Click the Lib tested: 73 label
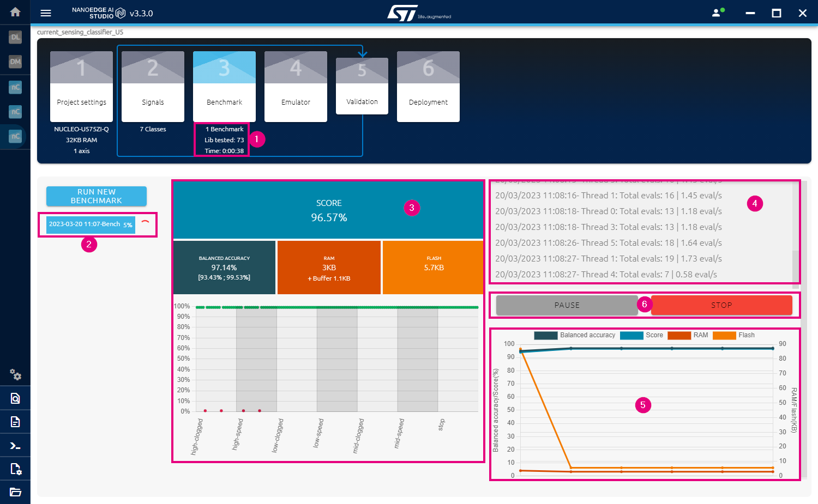This screenshot has height=504, width=818. coord(224,140)
